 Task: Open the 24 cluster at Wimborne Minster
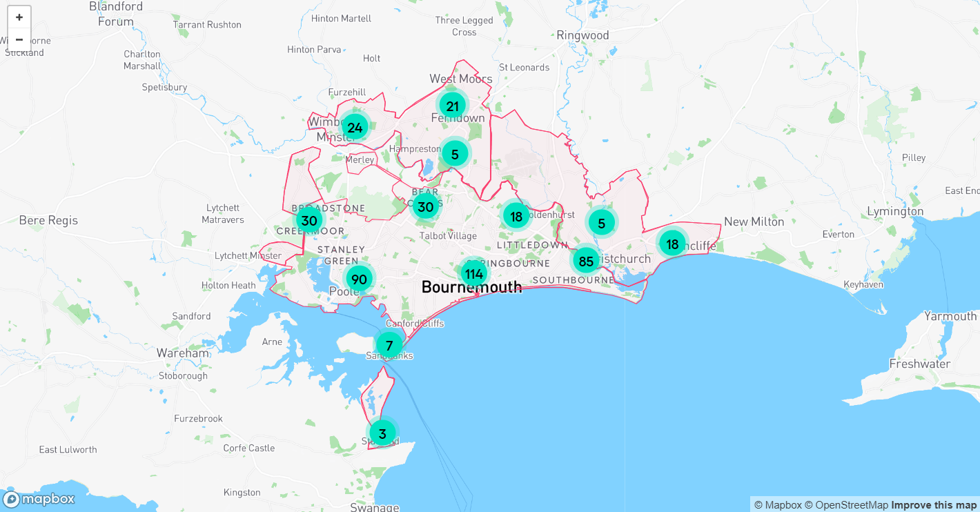click(355, 127)
